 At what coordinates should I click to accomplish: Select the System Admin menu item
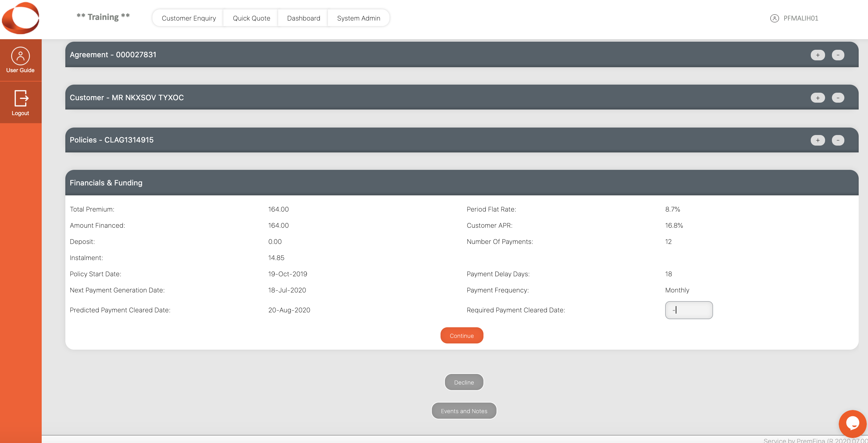[358, 18]
